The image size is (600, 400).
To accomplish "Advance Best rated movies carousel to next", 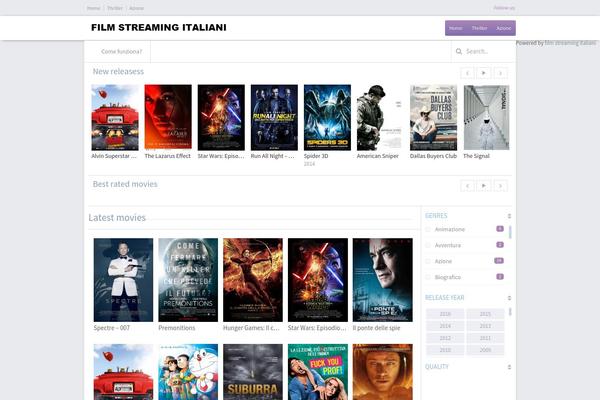I will point(501,186).
